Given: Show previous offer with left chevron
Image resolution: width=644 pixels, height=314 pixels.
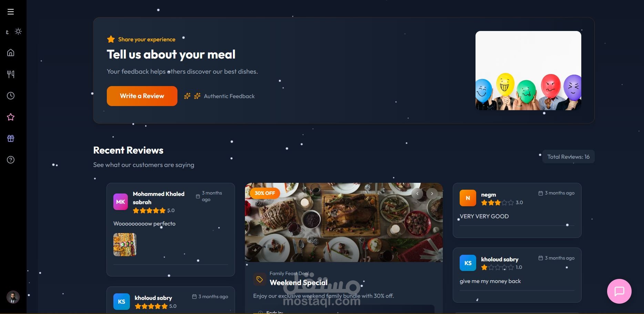Looking at the screenshot, I should point(417,193).
